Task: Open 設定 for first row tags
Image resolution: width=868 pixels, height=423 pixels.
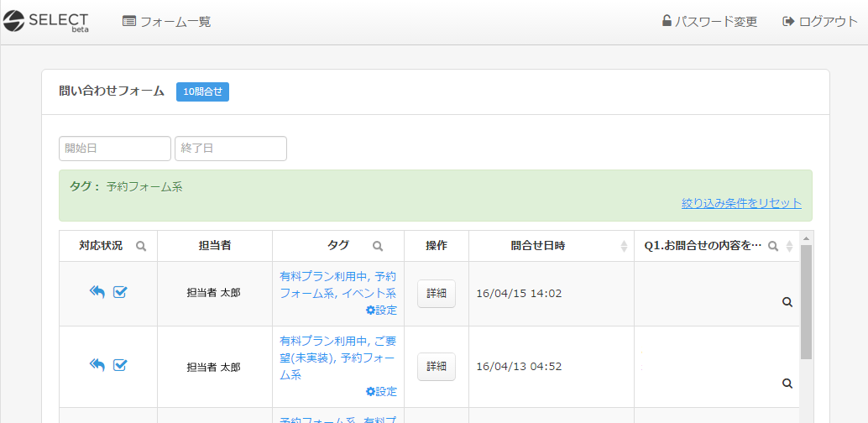Action: pos(381,310)
